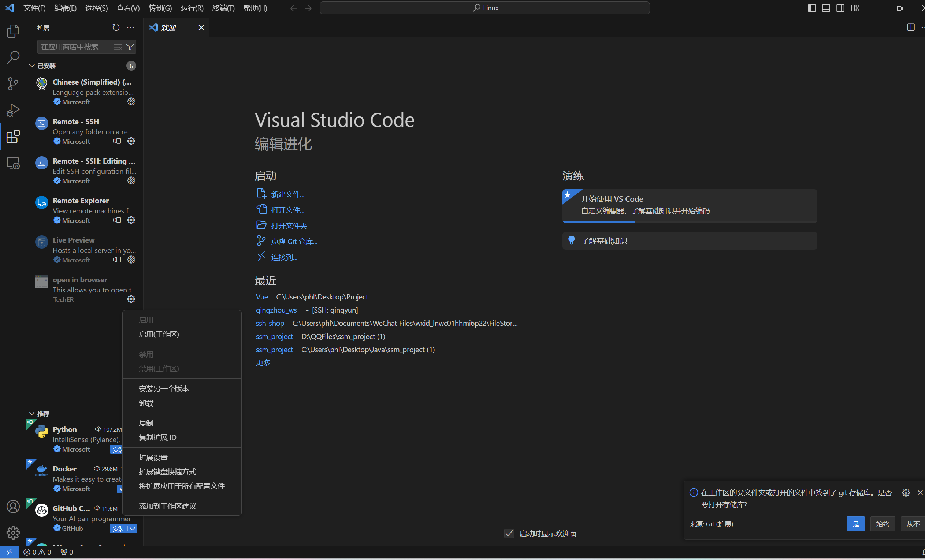Open 开始使用 VS Code walkthrough
This screenshot has height=560, width=925.
coord(690,206)
